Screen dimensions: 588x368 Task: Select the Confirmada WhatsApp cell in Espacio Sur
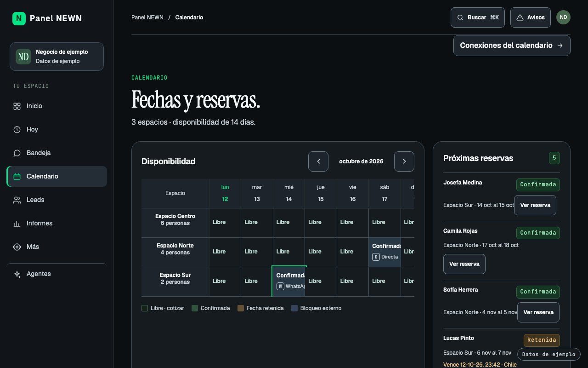click(289, 282)
